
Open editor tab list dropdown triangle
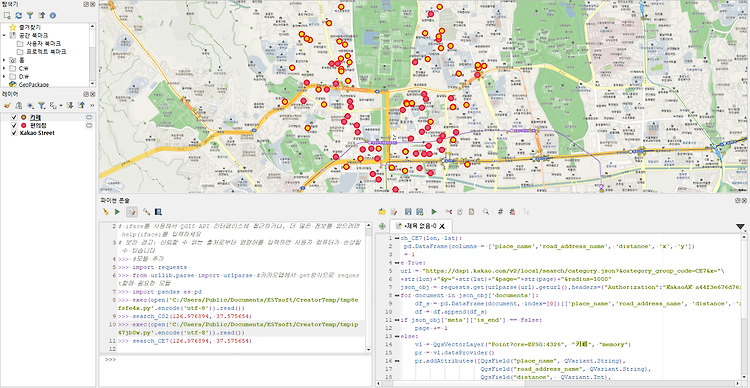740,226
